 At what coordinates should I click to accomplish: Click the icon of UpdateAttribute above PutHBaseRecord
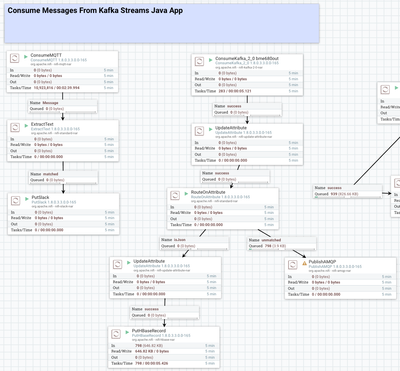coord(117,265)
